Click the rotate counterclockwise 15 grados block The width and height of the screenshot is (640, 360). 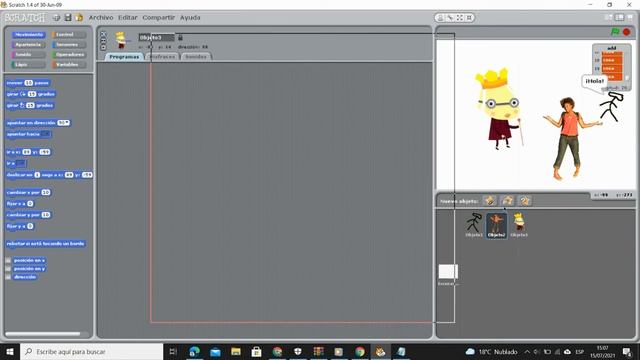pos(30,105)
